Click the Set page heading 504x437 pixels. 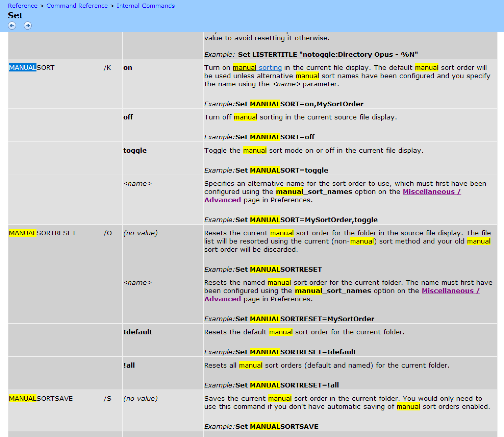click(15, 15)
